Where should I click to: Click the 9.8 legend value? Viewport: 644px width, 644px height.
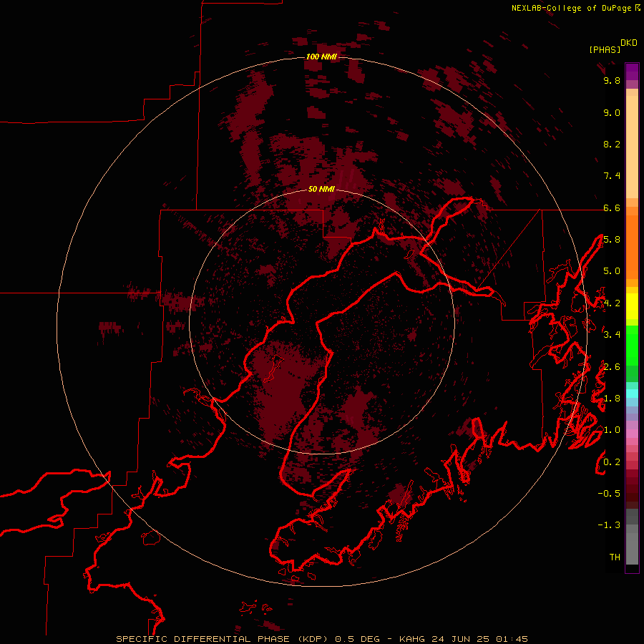[x=612, y=80]
